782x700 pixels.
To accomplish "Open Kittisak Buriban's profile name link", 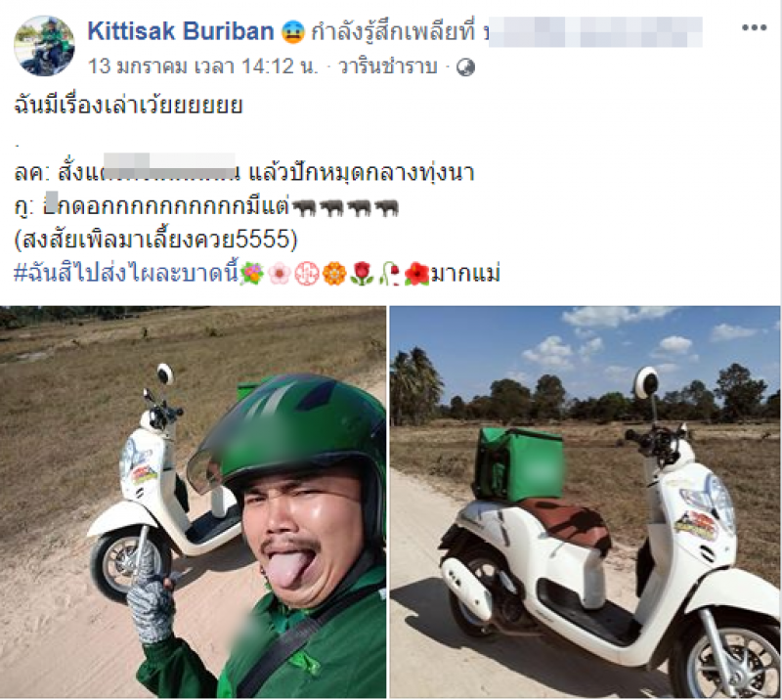I will (181, 31).
